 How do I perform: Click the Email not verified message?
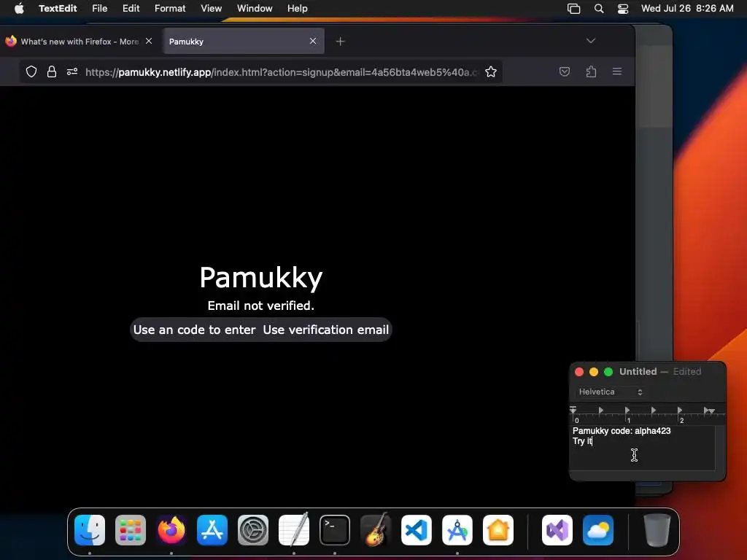[261, 306]
